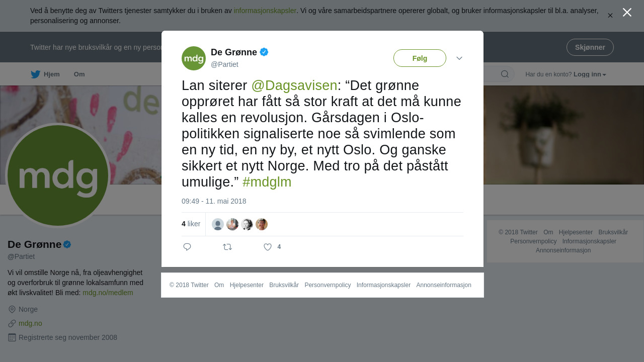The width and height of the screenshot is (644, 362).
Task: Expand the Logg inn dropdown
Action: click(x=590, y=74)
